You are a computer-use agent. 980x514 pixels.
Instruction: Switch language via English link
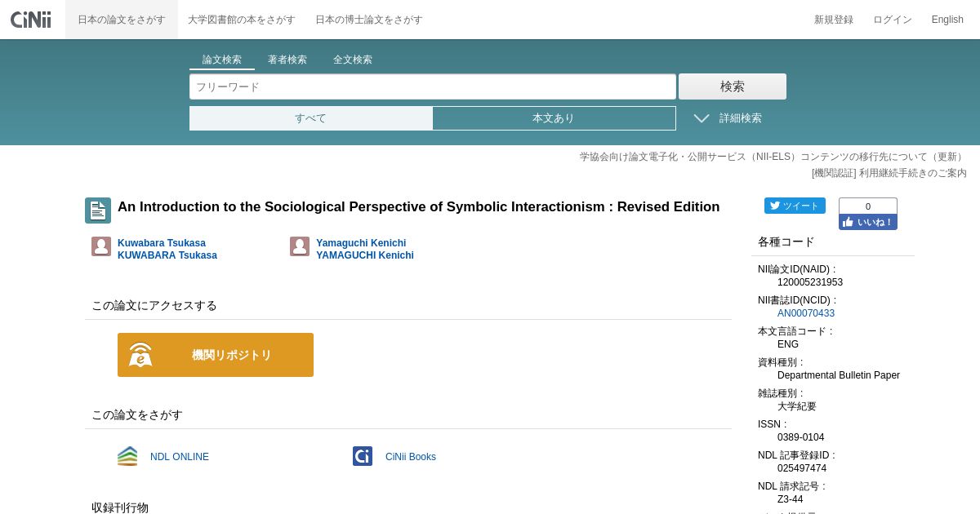point(947,20)
